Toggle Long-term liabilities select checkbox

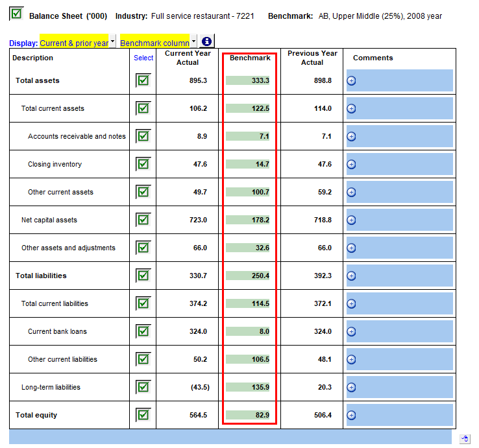[x=143, y=387]
